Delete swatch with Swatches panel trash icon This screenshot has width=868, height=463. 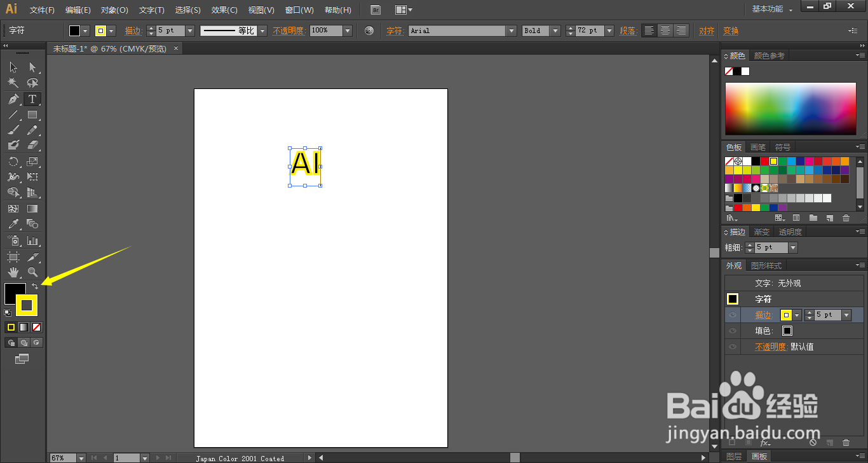point(846,218)
